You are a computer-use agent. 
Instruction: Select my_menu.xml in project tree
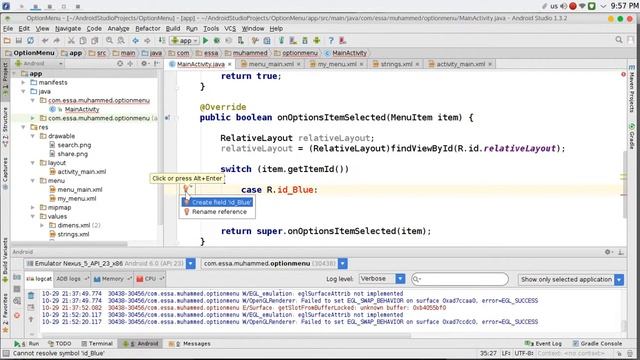[77, 199]
